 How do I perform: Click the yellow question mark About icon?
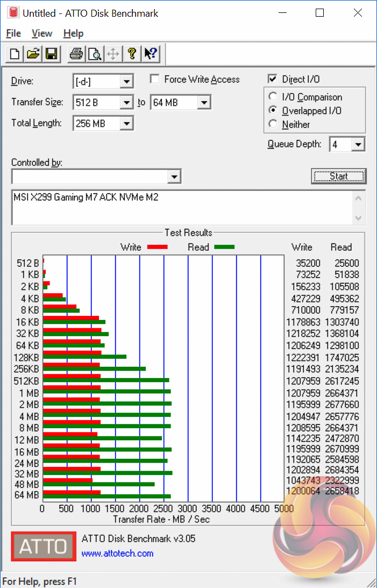tap(132, 54)
